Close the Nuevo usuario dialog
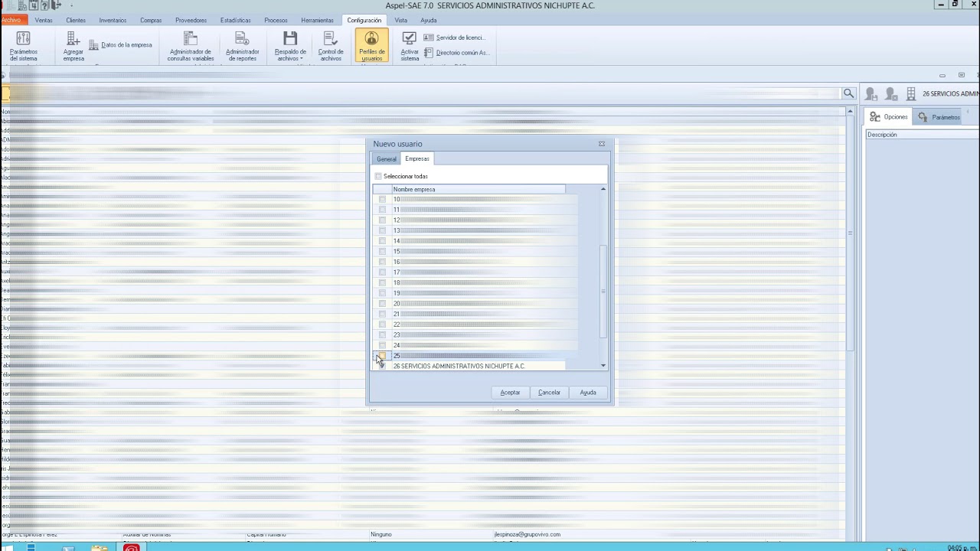This screenshot has height=551, width=980. (602, 144)
